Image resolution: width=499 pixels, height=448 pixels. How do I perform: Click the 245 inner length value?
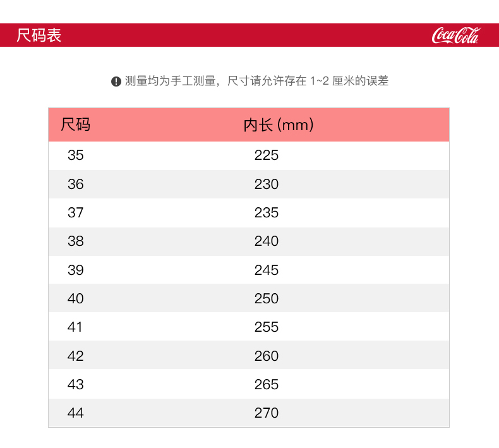click(266, 270)
